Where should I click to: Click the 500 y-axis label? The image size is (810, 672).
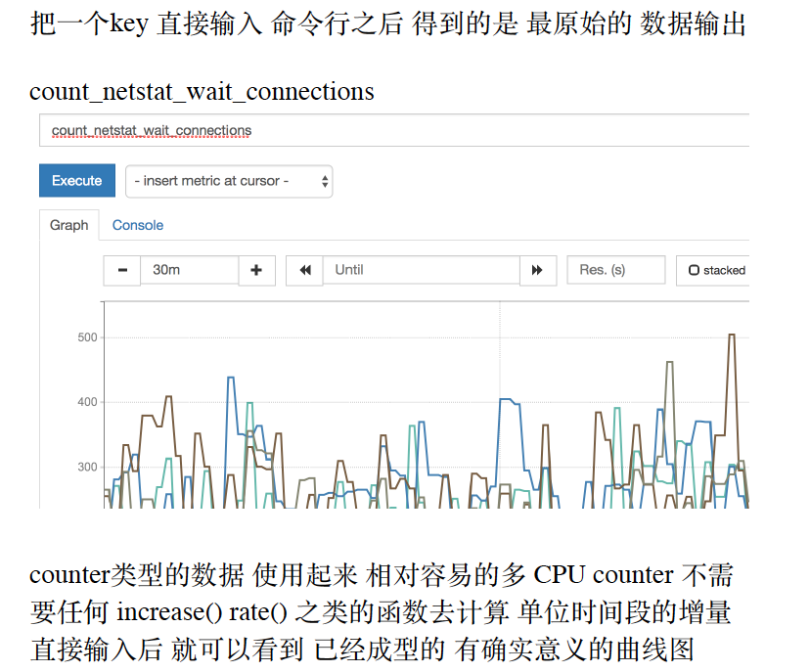tap(87, 337)
